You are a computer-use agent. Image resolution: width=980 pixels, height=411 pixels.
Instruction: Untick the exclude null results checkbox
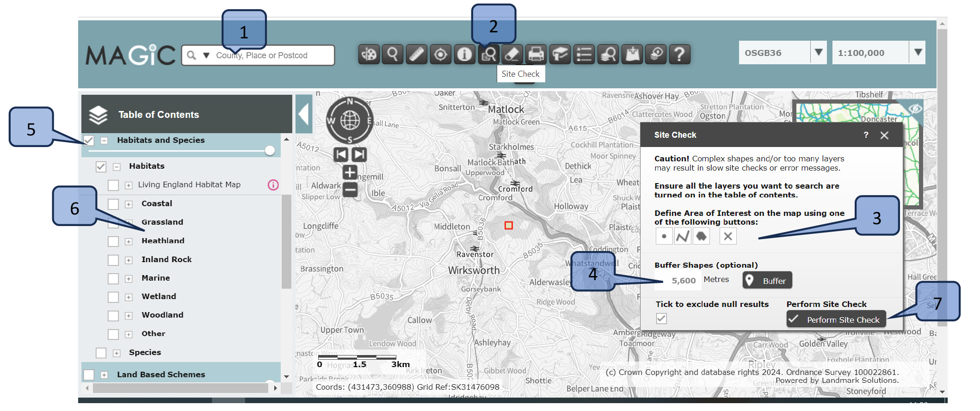tap(661, 319)
